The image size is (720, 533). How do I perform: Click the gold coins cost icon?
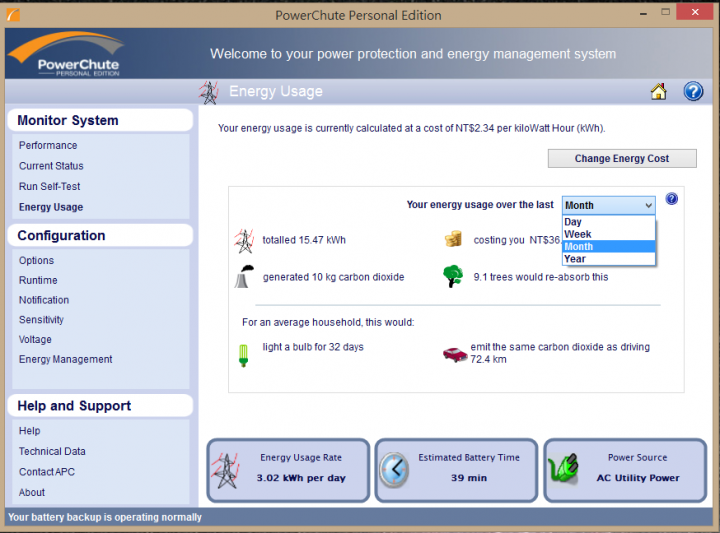pos(453,239)
